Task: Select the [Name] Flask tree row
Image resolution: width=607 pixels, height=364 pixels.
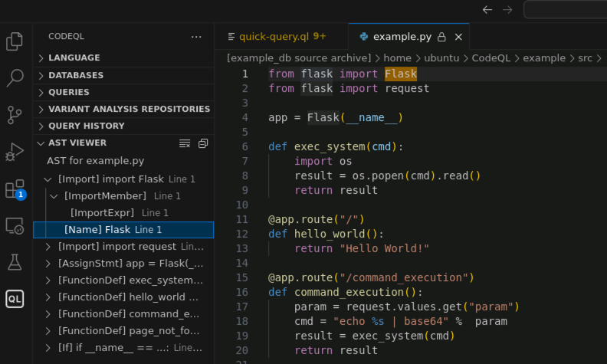Action: click(x=123, y=230)
